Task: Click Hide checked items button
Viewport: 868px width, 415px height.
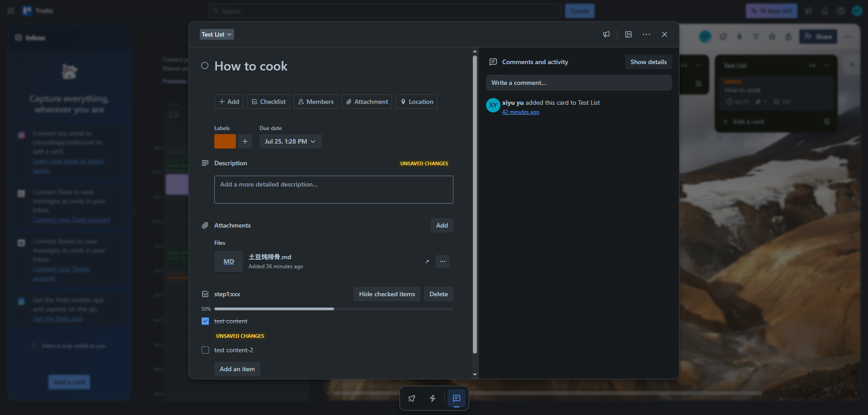Action: tap(387, 294)
